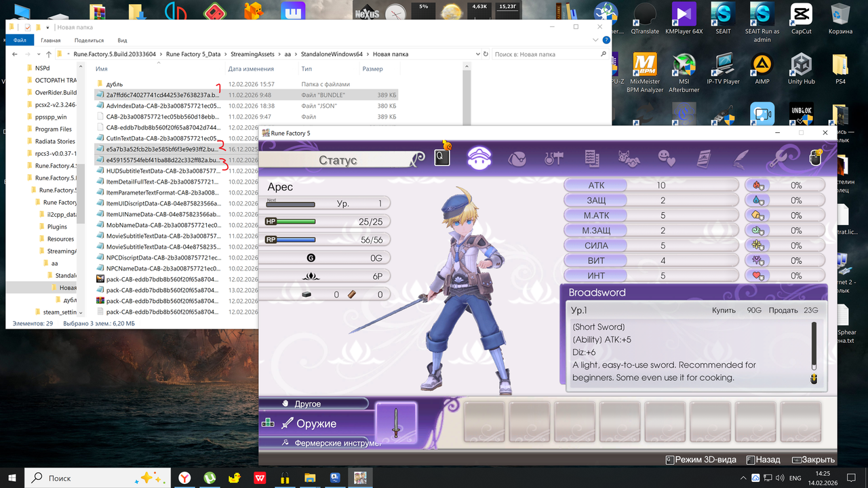The width and height of the screenshot is (868, 488).
Task: Sort files by the Имя column header
Action: [x=159, y=69]
